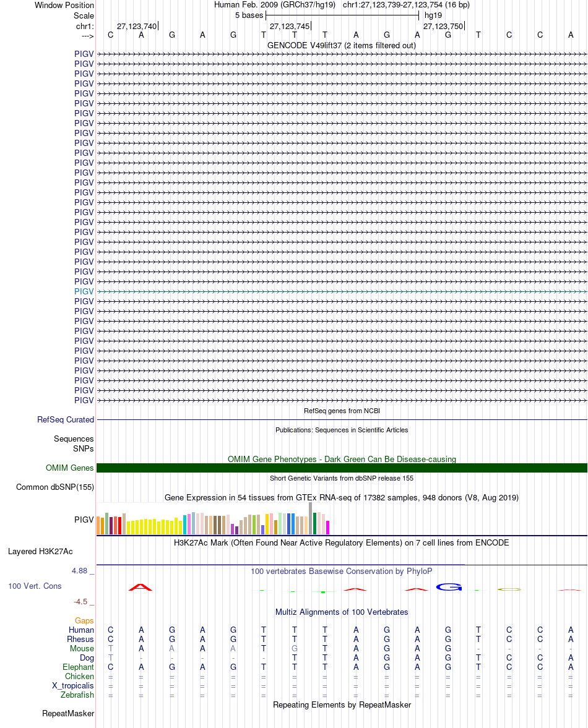
Task: Select the Rhesus alignment row label
Action: click(x=80, y=640)
